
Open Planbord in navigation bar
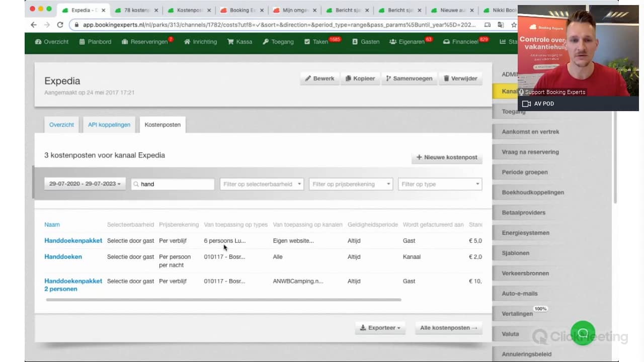tap(95, 42)
